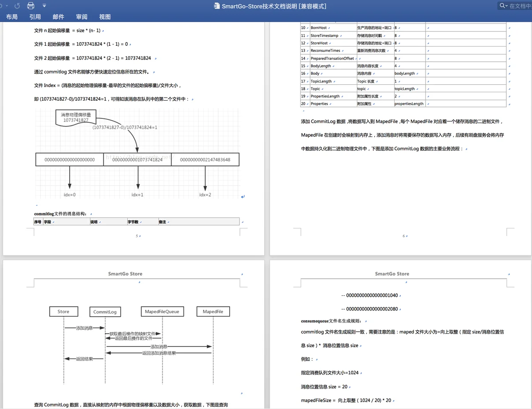Screen dimensions: 532x409
Task: Click the consumequeue文件名生成规则 heading
Action: [x=331, y=321]
